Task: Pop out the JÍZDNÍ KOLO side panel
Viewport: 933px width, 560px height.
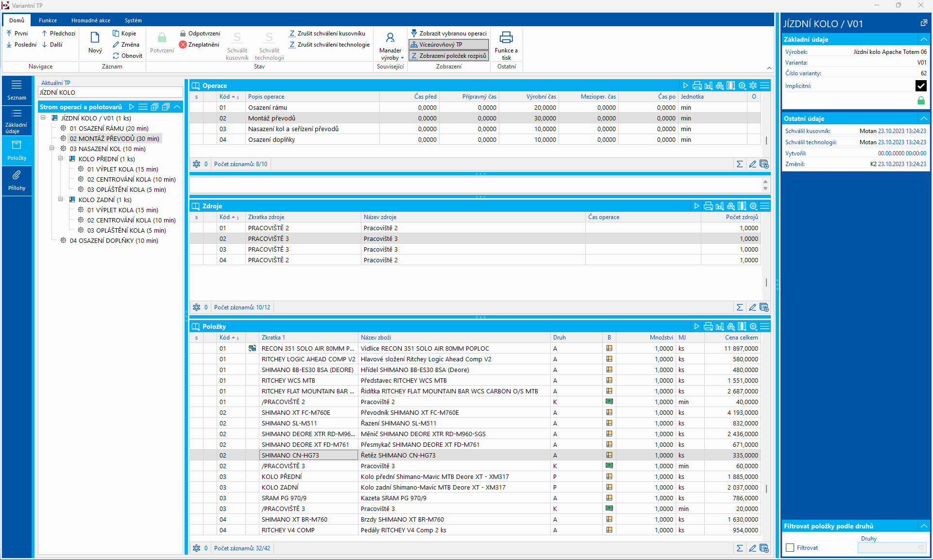Action: [923, 23]
